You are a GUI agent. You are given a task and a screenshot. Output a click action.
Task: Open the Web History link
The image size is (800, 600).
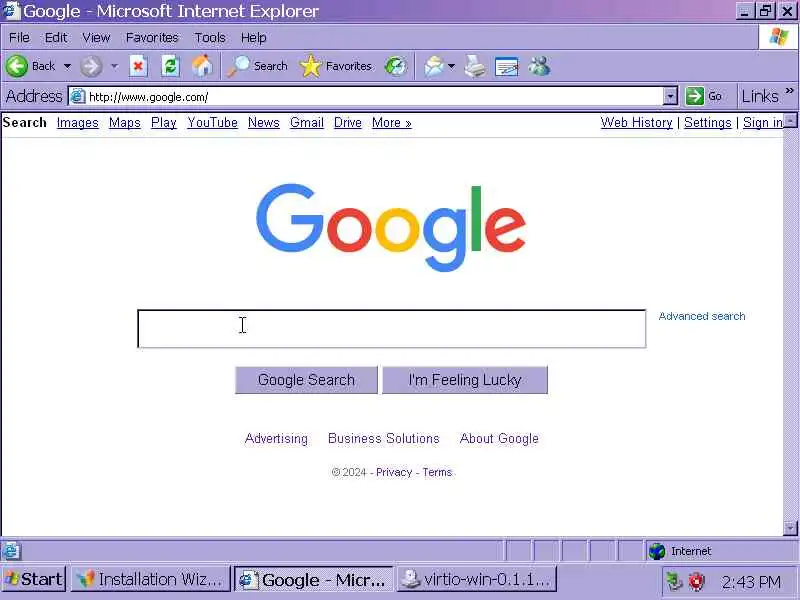tap(636, 122)
